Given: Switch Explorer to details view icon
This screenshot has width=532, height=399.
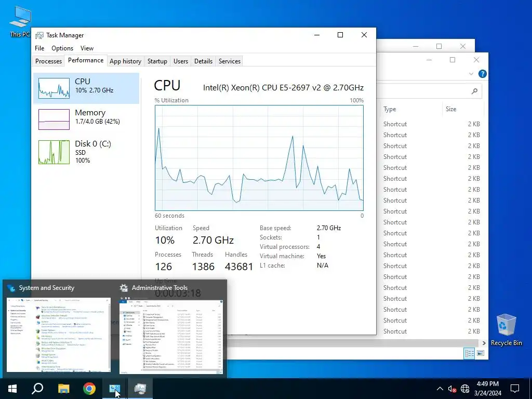Looking at the screenshot, I should click(x=469, y=353).
